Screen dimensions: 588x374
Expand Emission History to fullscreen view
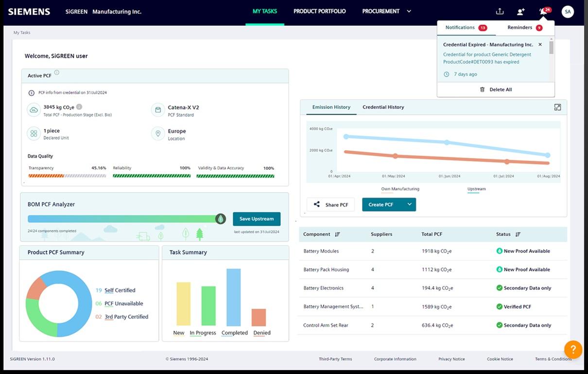(557, 107)
